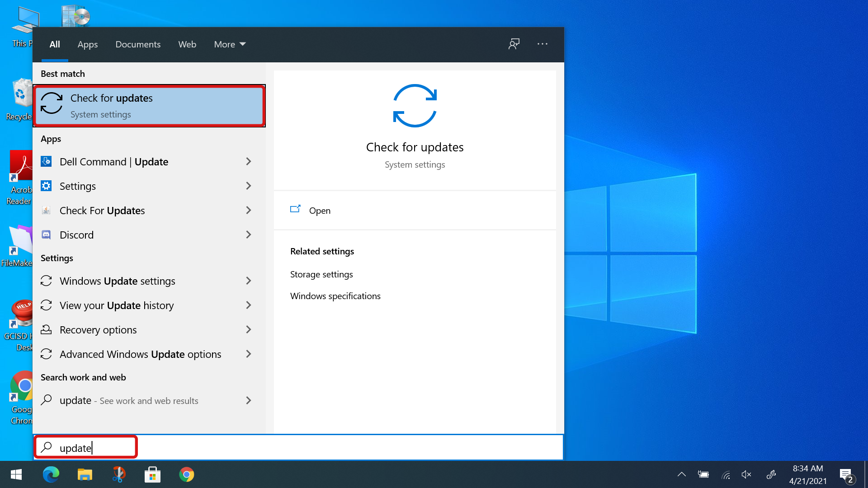The height and width of the screenshot is (488, 868).
Task: Click the Windows Start menu icon
Action: [15, 474]
